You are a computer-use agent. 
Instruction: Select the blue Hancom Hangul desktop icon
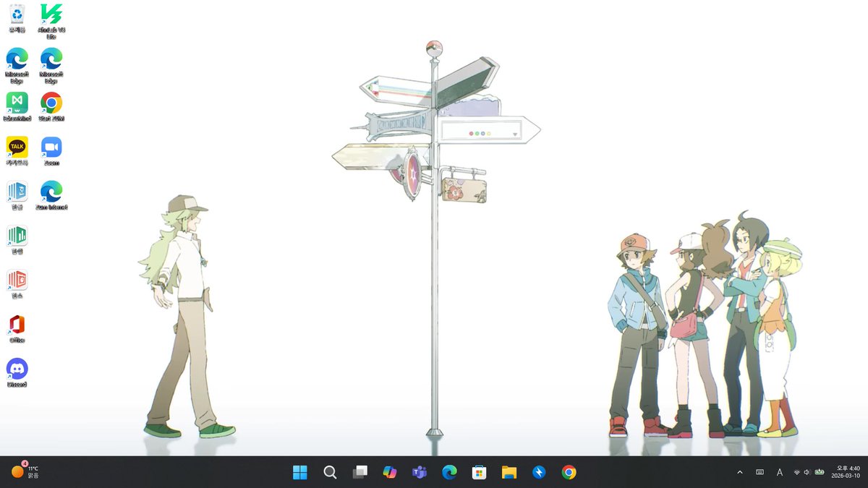pos(17,196)
